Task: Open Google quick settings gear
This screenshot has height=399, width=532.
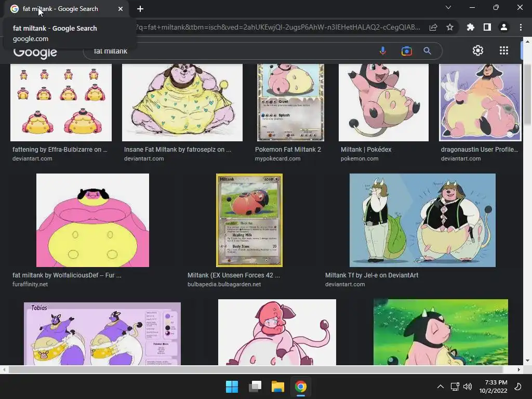Action: (478, 50)
